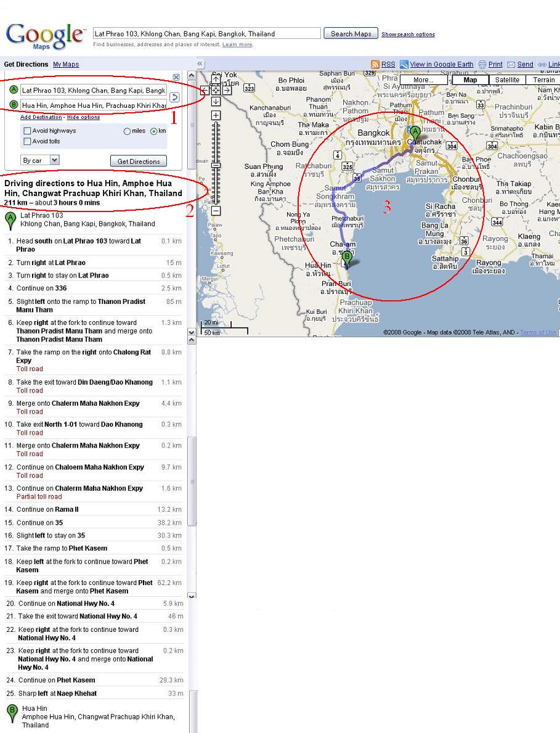This screenshot has width=560, height=733.
Task: Click green A pin next to Lat Phrao 103 in list
Action: click(x=10, y=221)
